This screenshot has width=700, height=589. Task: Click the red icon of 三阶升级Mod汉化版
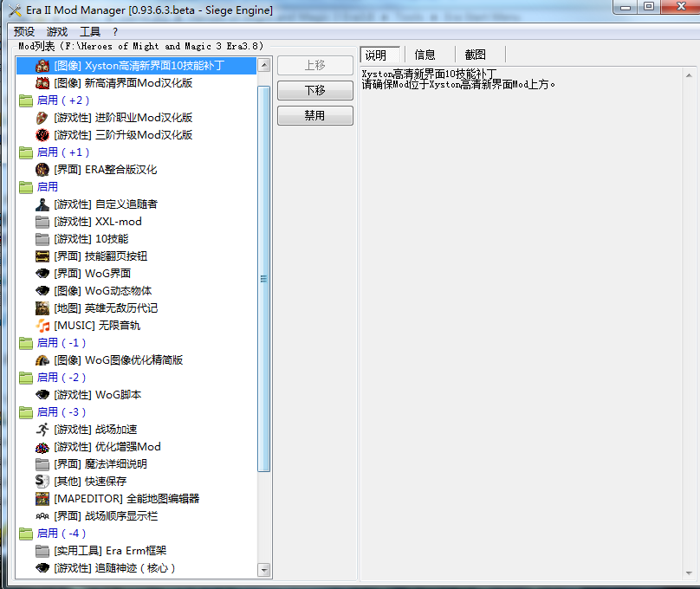[42, 135]
